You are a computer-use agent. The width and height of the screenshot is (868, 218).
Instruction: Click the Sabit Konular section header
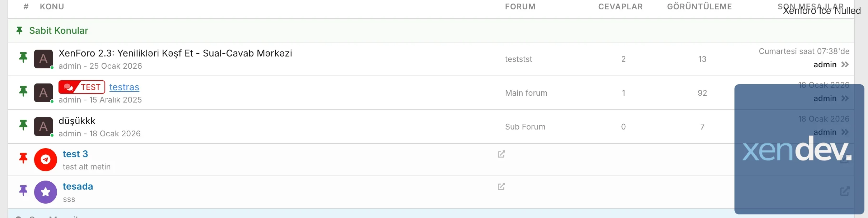tap(59, 31)
